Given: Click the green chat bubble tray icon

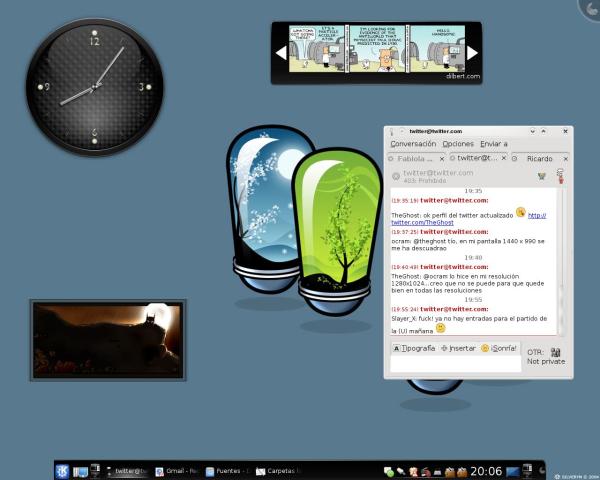Looking at the screenshot, I should click(389, 472).
